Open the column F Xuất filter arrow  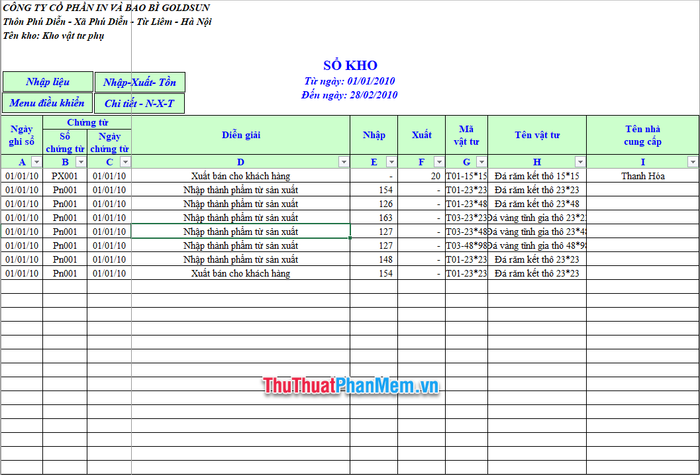(x=439, y=162)
